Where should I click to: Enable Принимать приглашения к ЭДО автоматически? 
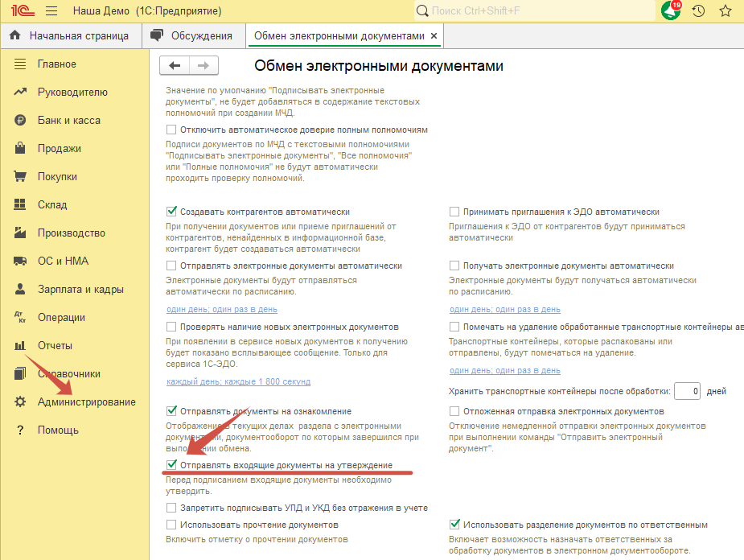coord(454,212)
